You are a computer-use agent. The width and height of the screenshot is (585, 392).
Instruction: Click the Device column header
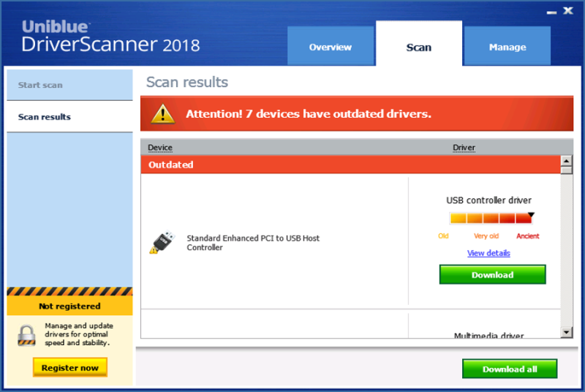[x=160, y=148]
